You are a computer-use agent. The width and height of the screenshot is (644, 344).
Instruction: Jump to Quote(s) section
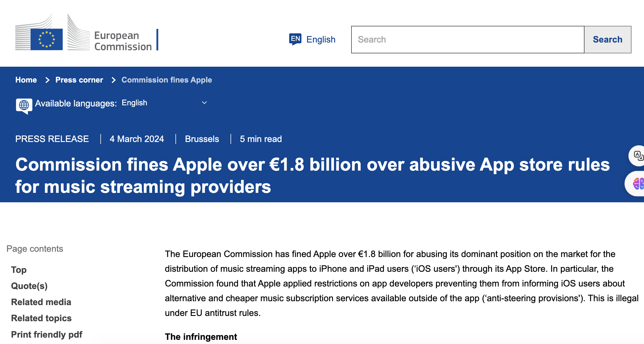tap(29, 286)
